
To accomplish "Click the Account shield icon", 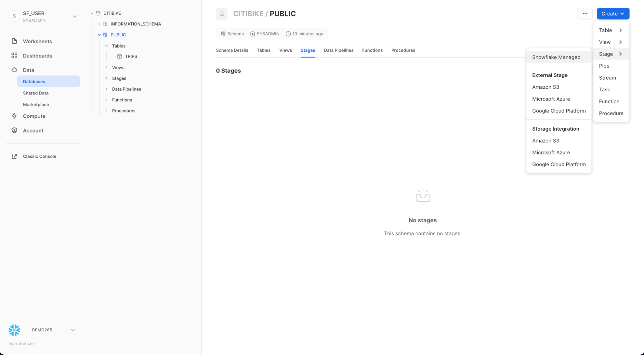I will click(x=14, y=131).
